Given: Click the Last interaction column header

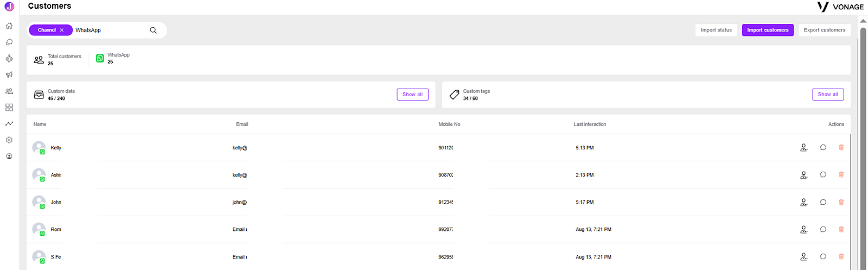Looking at the screenshot, I should [x=590, y=124].
